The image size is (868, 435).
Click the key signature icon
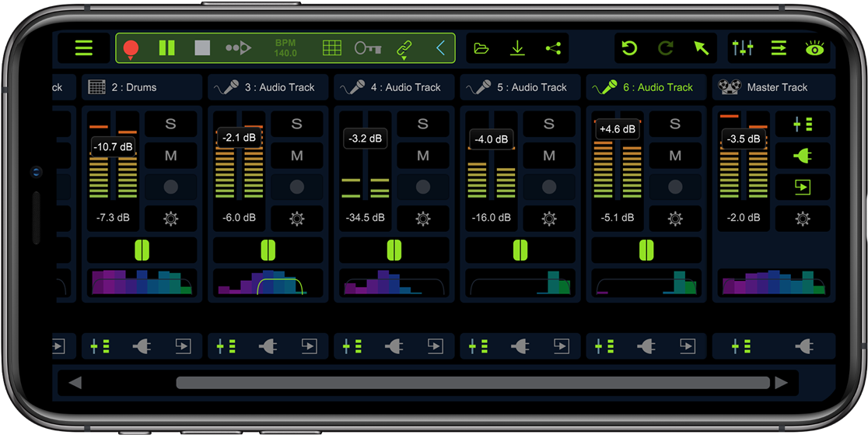pos(368,48)
